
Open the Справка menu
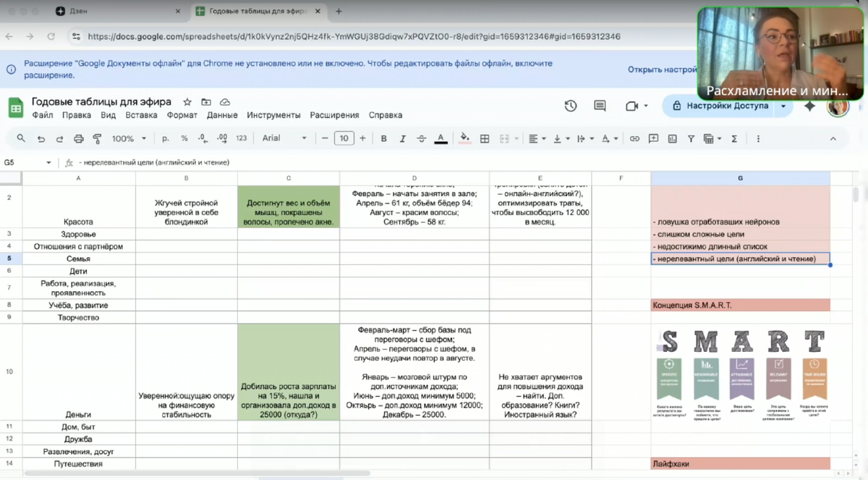click(386, 115)
